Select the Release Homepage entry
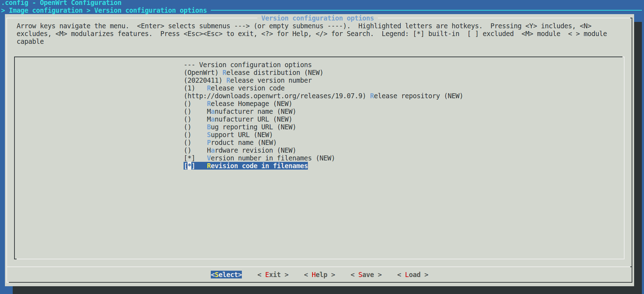The height and width of the screenshot is (294, 644). pyautogui.click(x=238, y=104)
